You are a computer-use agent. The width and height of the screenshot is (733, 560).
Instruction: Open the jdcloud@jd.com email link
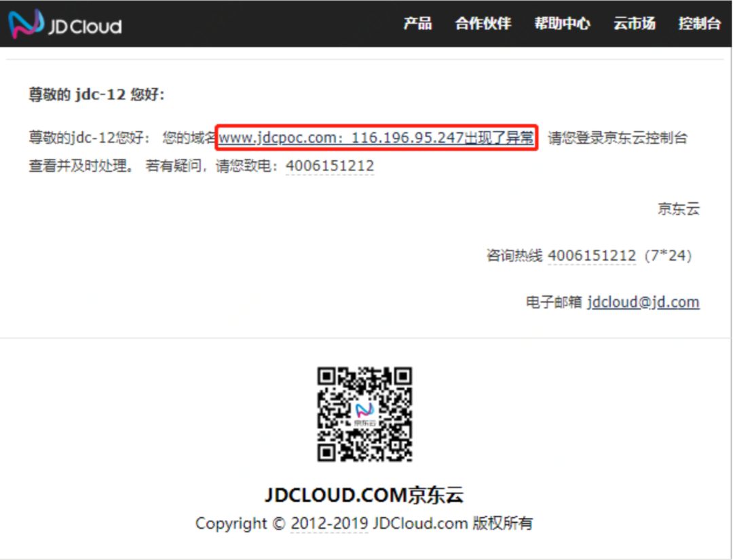(x=643, y=302)
